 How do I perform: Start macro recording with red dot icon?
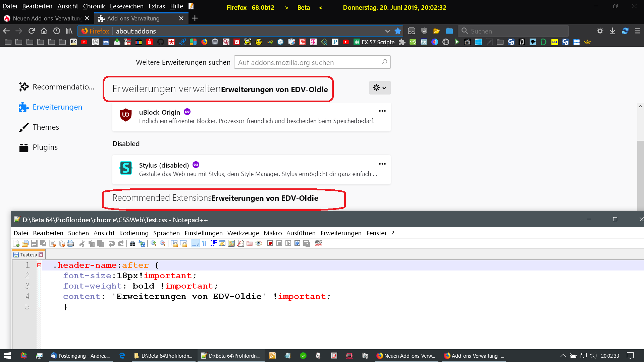point(270,243)
